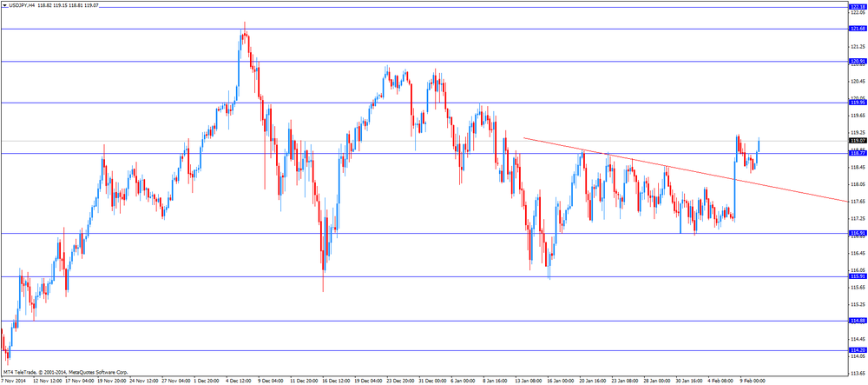The height and width of the screenshot is (385, 868).
Task: Click the 28 Jan 00:00 time axis label
Action: (656, 382)
